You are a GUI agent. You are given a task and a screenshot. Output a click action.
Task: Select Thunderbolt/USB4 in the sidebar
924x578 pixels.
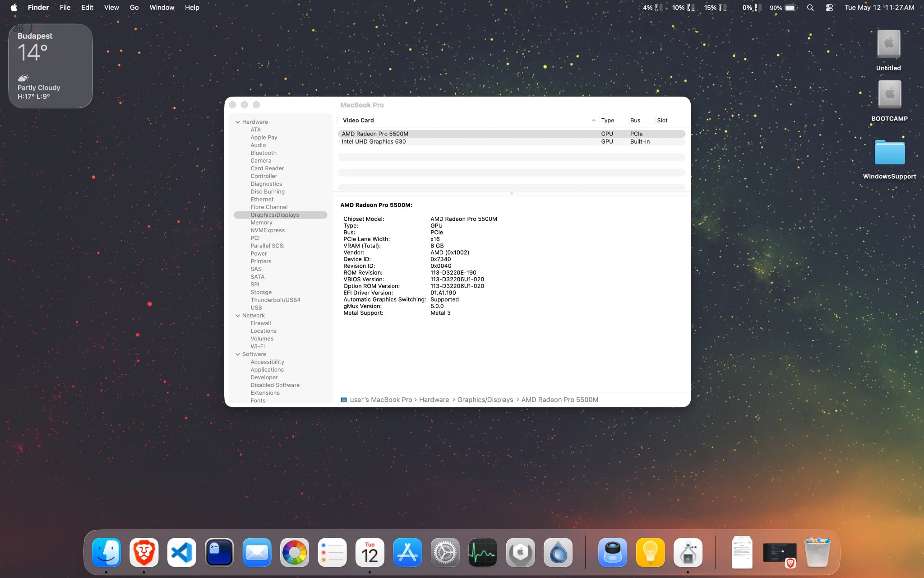pos(275,300)
